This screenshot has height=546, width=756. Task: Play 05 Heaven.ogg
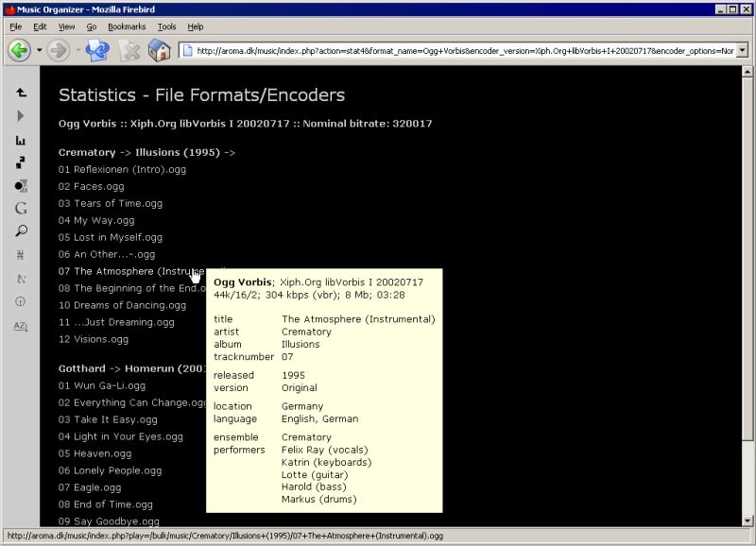click(x=95, y=453)
